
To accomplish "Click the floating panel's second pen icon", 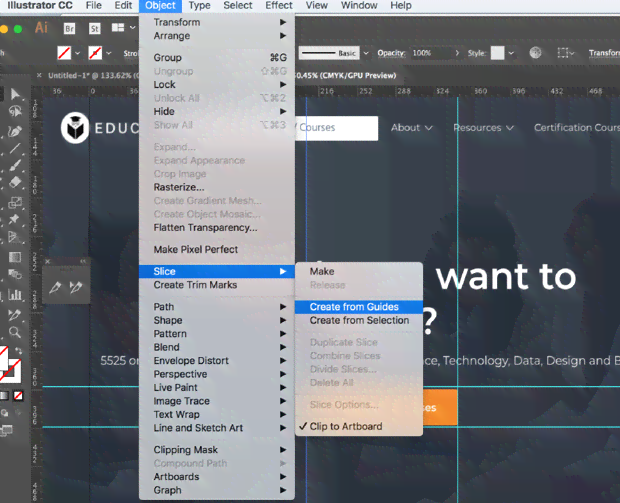I will tap(76, 287).
